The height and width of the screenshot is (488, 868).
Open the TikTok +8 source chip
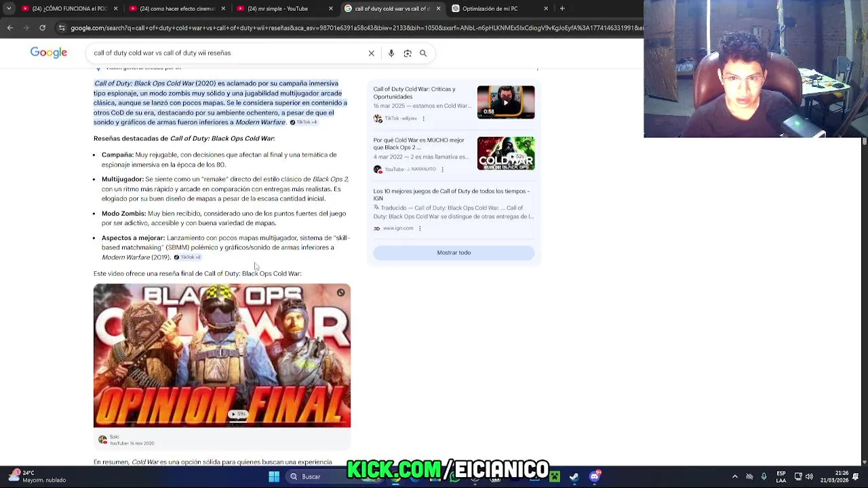coord(188,258)
